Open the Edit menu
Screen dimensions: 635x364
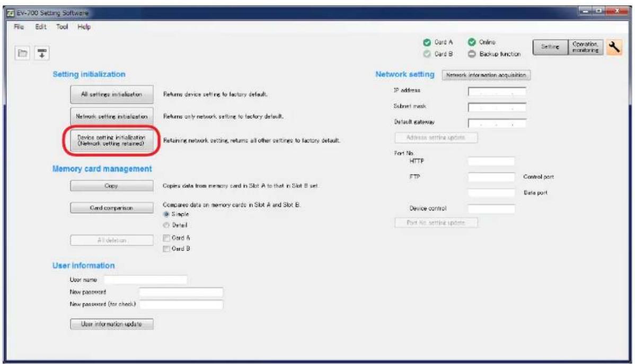(x=40, y=26)
